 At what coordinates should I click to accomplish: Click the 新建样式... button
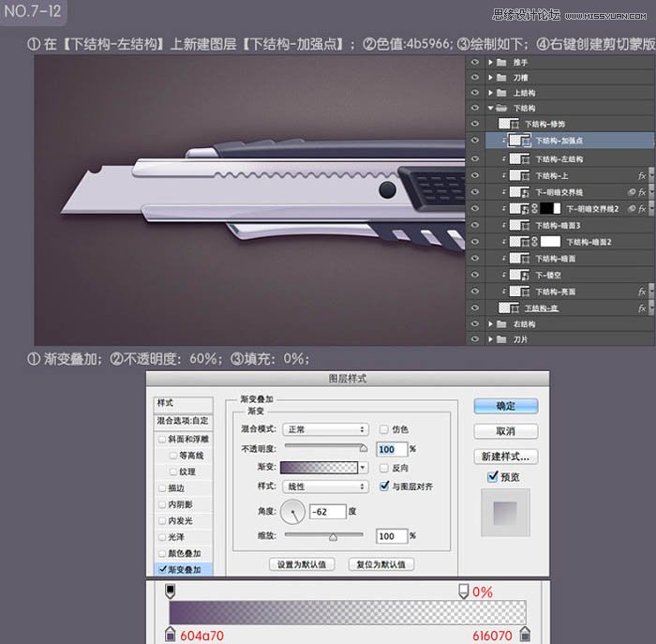[x=506, y=457]
